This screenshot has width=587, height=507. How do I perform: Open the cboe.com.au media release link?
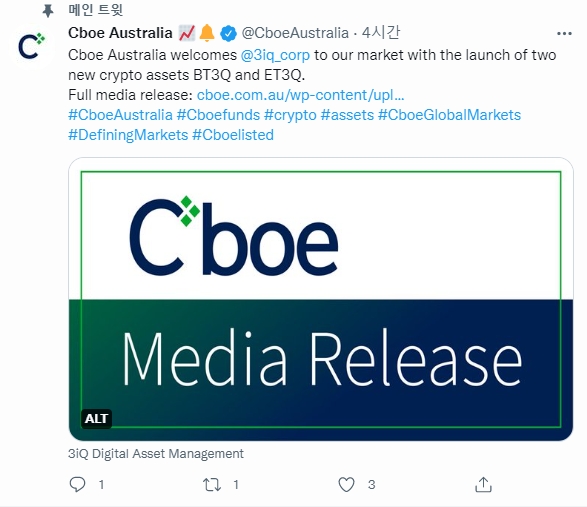[x=301, y=95]
